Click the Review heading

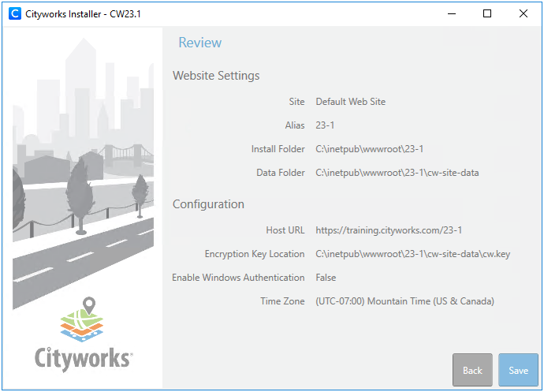[199, 43]
